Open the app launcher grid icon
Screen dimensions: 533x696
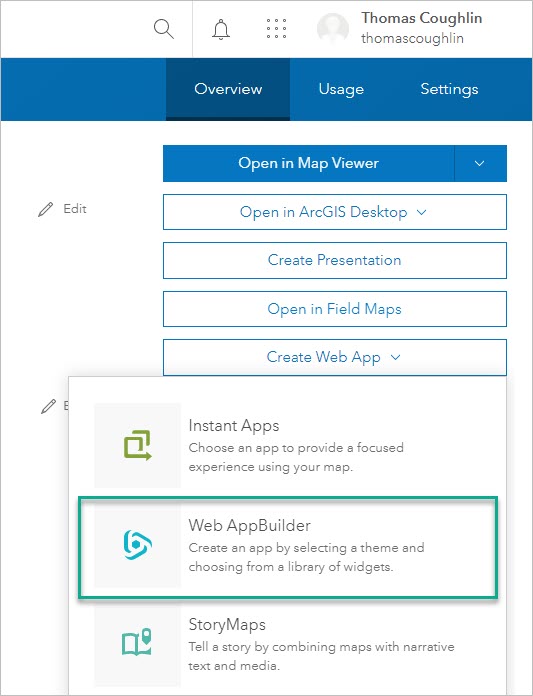276,29
